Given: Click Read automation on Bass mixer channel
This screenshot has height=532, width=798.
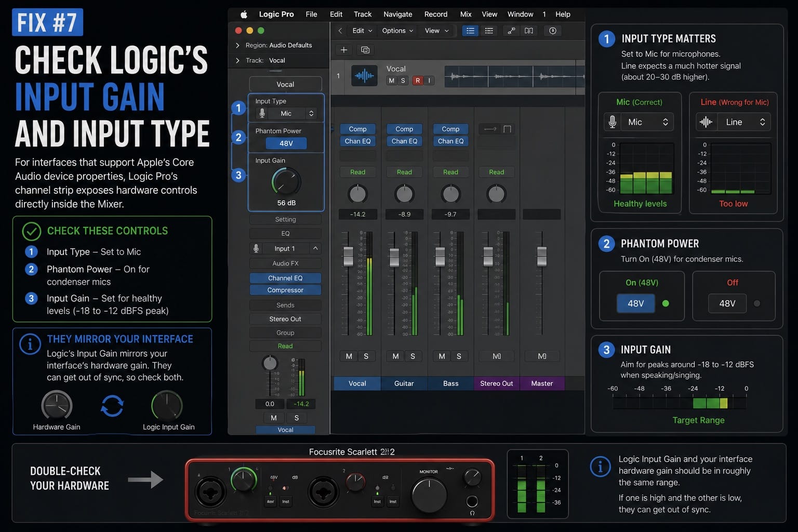Looking at the screenshot, I should 450,172.
